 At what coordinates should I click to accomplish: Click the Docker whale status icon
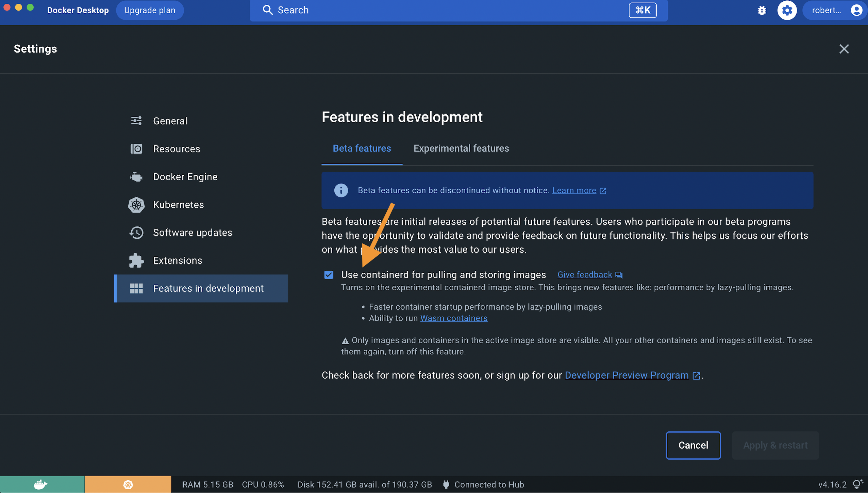(41, 484)
